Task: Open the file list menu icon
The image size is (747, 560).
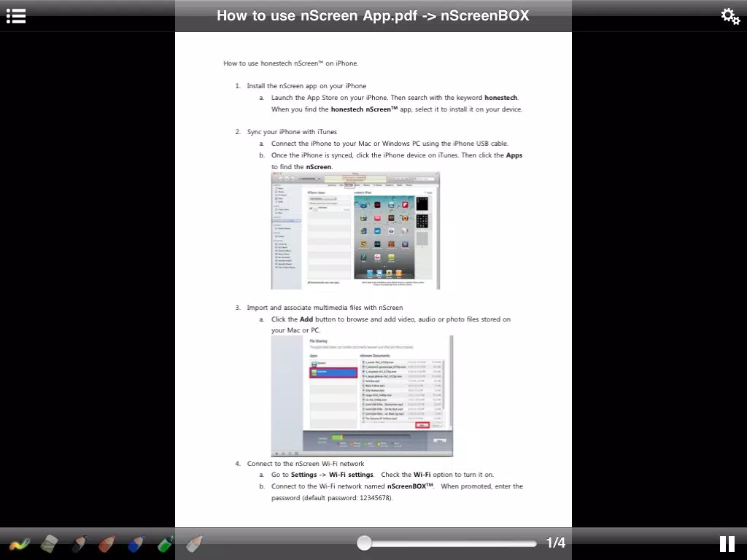Action: pos(16,16)
